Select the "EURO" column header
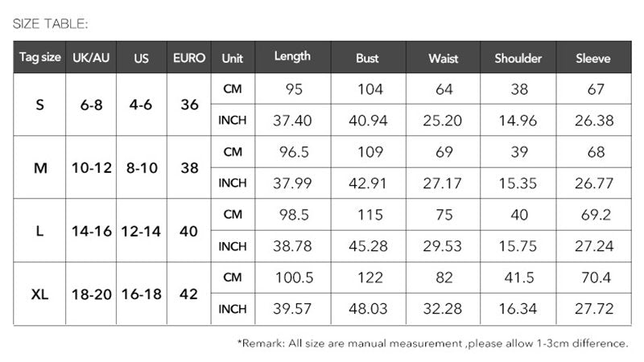The height and width of the screenshot is (362, 644). coord(189,58)
